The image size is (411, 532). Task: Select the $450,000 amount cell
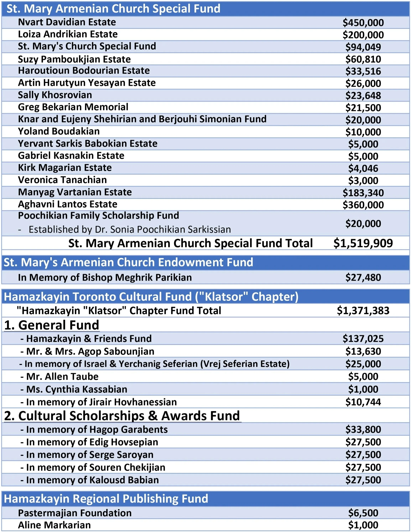tap(363, 23)
